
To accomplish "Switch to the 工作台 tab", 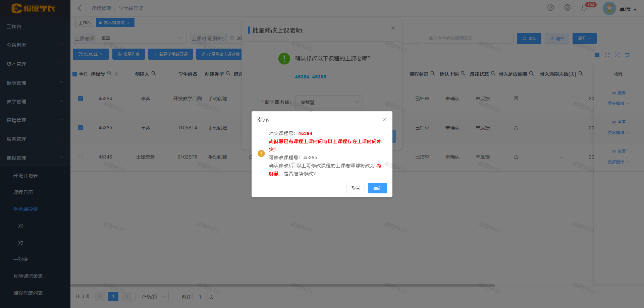I will (85, 22).
